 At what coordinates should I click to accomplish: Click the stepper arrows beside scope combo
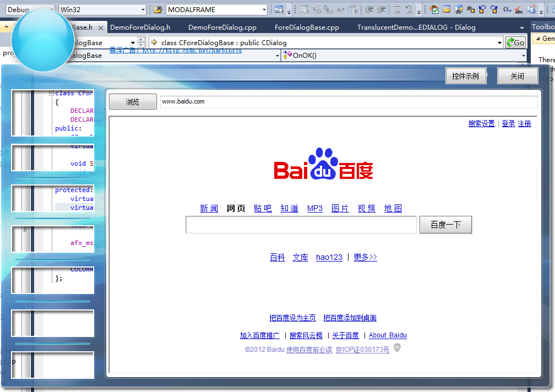click(141, 42)
